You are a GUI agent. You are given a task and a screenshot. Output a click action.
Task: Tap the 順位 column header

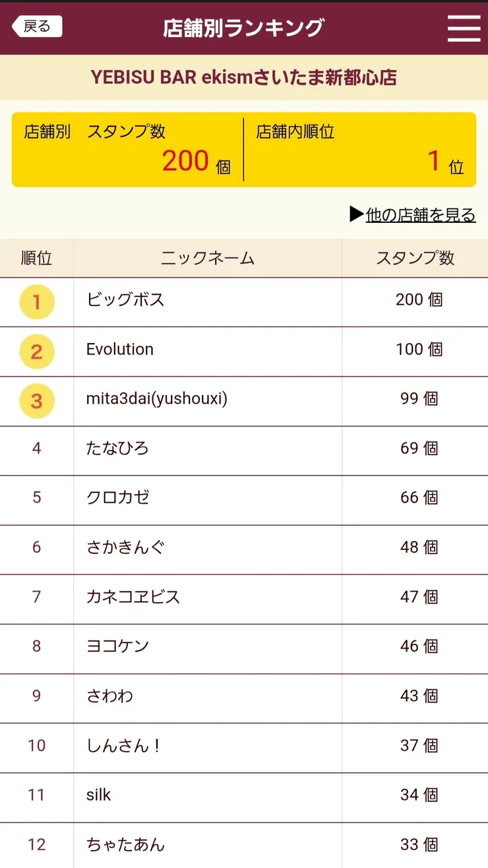pos(36,258)
